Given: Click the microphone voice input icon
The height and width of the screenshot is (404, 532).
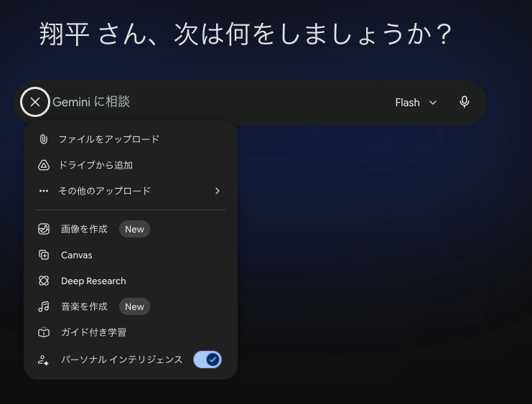Looking at the screenshot, I should tap(464, 102).
